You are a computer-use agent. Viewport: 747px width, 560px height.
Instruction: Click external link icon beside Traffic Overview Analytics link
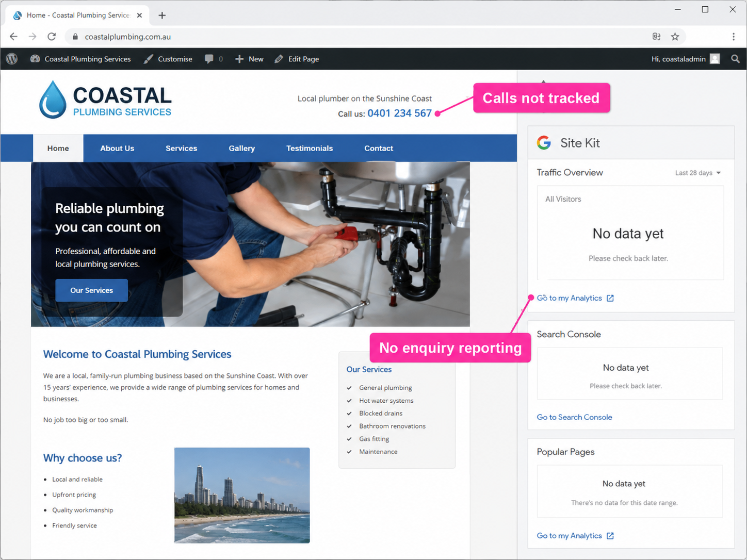coord(610,298)
